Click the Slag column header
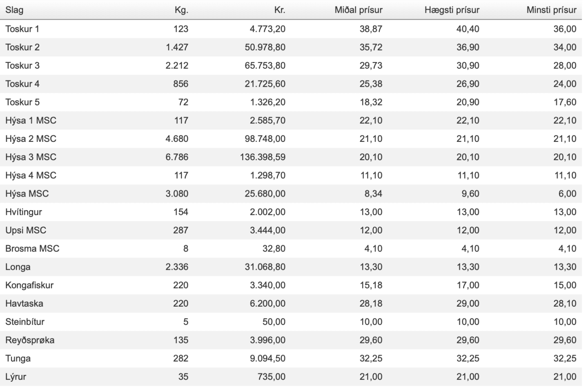 click(14, 10)
